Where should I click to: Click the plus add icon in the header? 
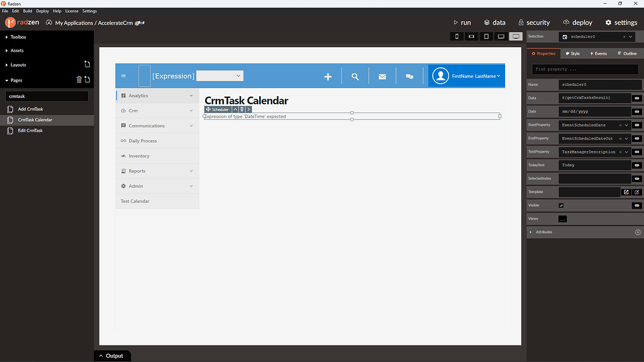tap(328, 75)
